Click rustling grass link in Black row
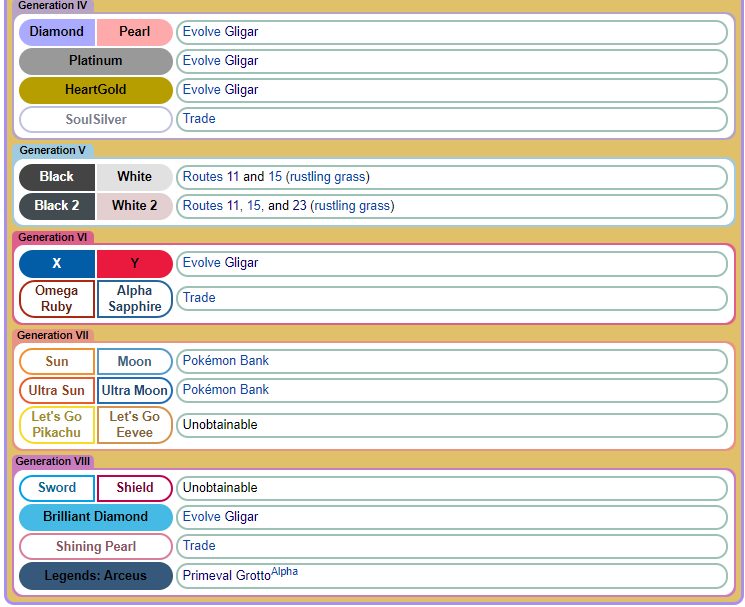Screen dimensions: 745x607 [327, 177]
